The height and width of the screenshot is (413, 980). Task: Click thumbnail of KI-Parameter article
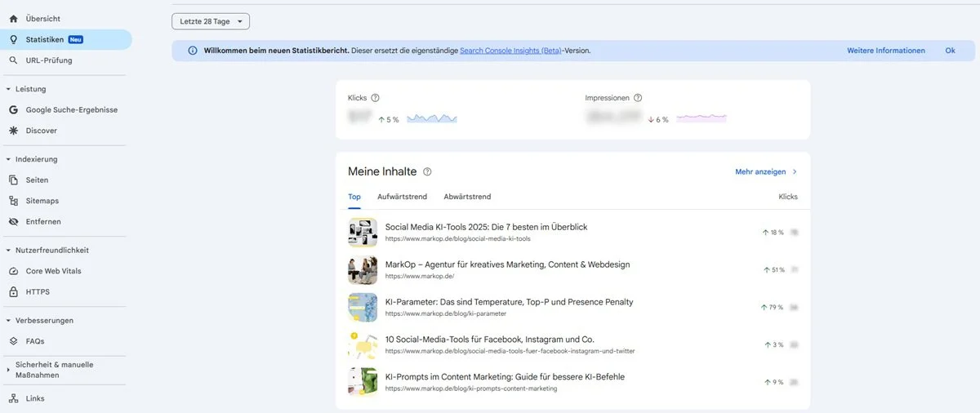[363, 307]
